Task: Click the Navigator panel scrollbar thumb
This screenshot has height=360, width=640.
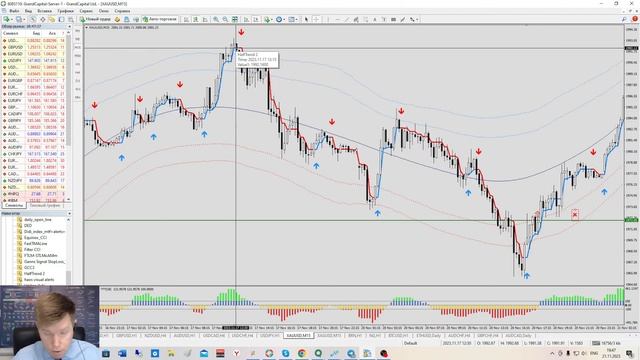Action: point(69,277)
